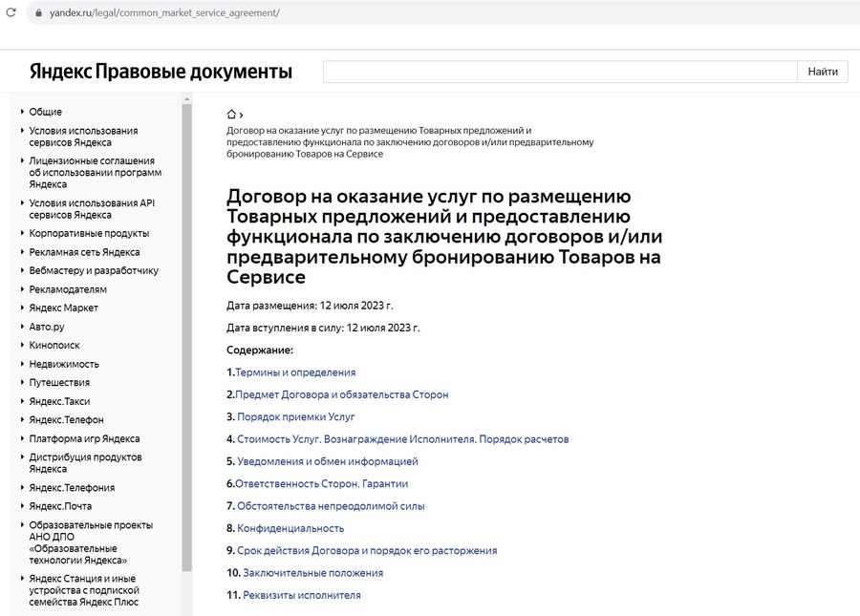Image resolution: width=860 pixels, height=616 pixels.
Task: Jump to Стоимость Услуг. Вознаграждение Исполнителя link
Action: pyautogui.click(x=402, y=439)
